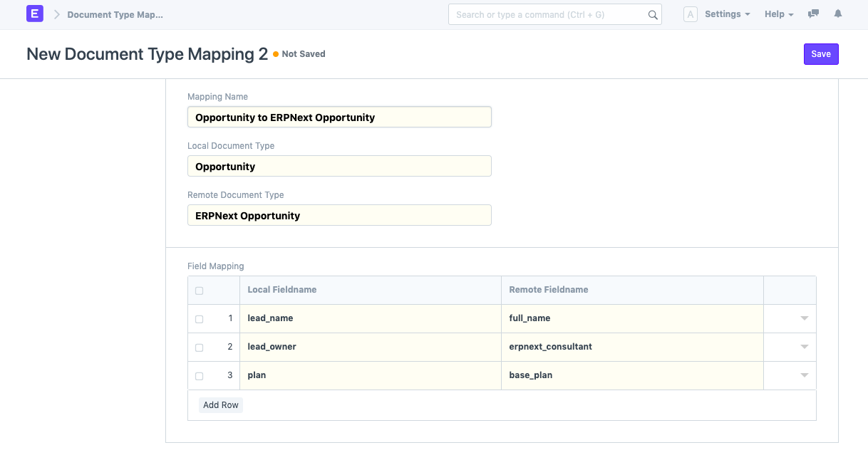The image size is (868, 465).
Task: Add a row to Field Mapping
Action: pyautogui.click(x=220, y=405)
